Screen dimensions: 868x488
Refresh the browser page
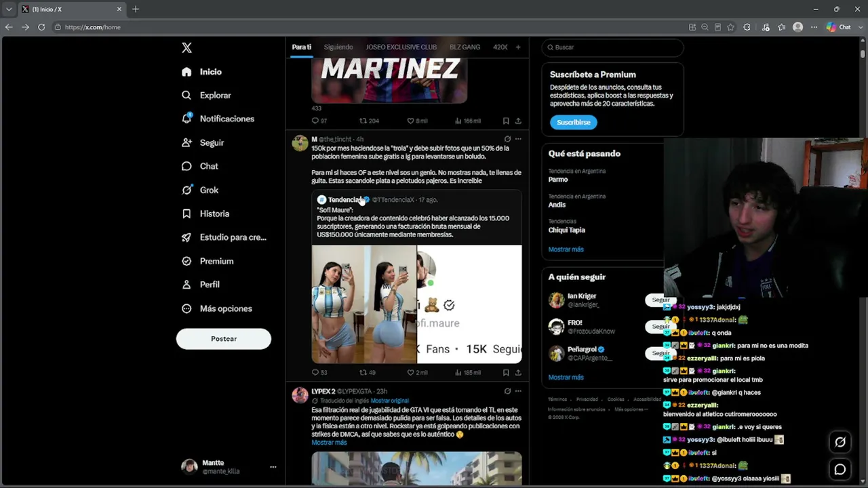coord(41,27)
